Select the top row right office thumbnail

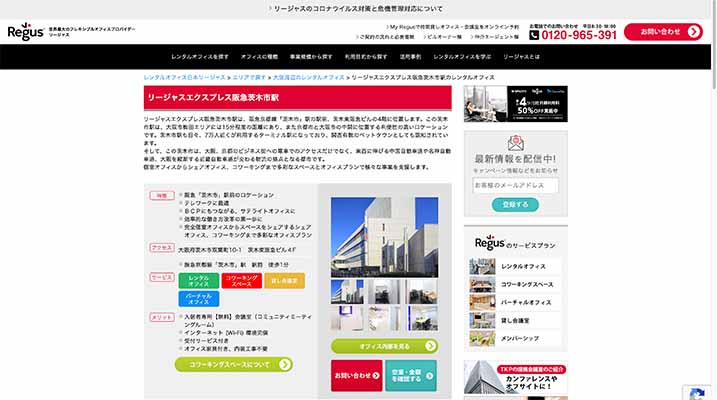pyautogui.click(x=422, y=292)
